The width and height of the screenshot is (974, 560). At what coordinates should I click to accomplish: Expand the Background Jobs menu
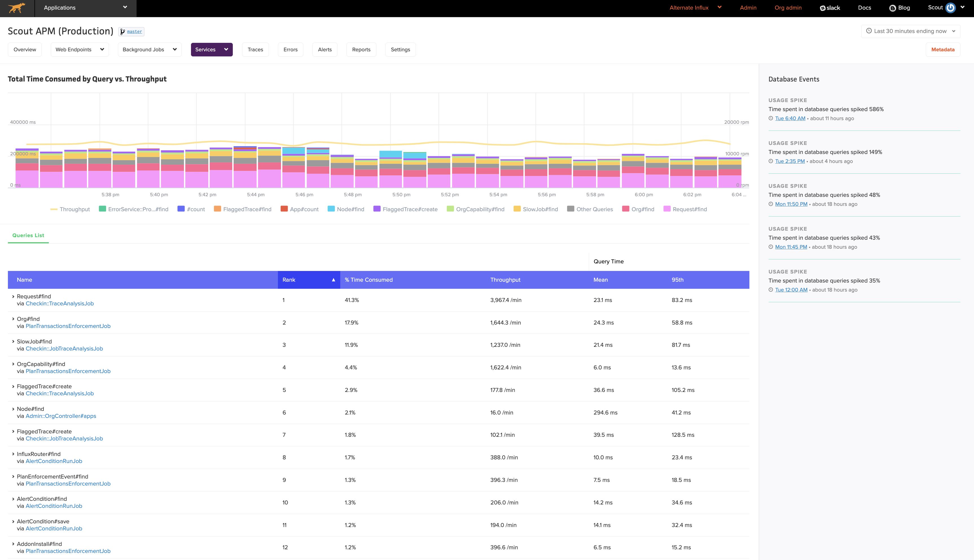(x=150, y=50)
